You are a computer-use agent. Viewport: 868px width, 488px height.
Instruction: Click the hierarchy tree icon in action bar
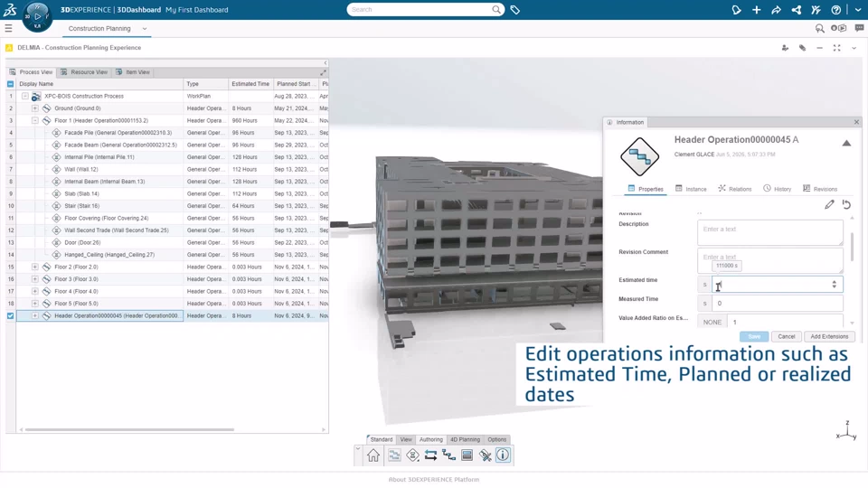click(x=448, y=455)
